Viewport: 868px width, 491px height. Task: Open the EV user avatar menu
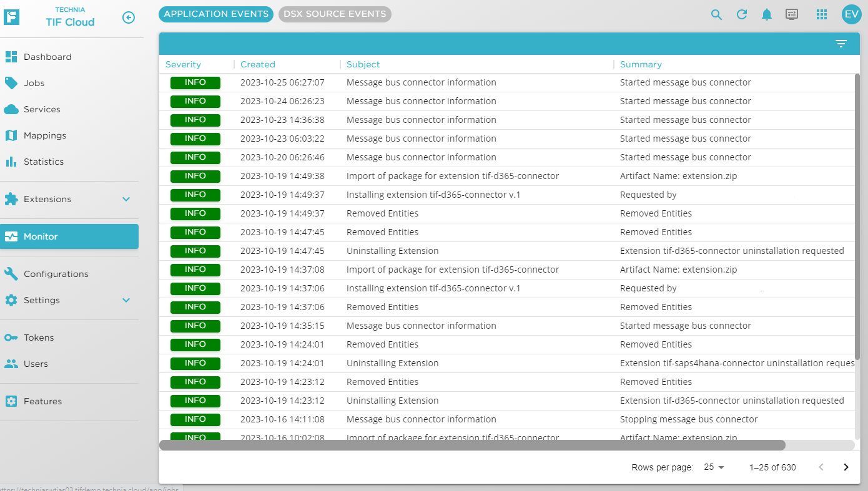(x=851, y=14)
